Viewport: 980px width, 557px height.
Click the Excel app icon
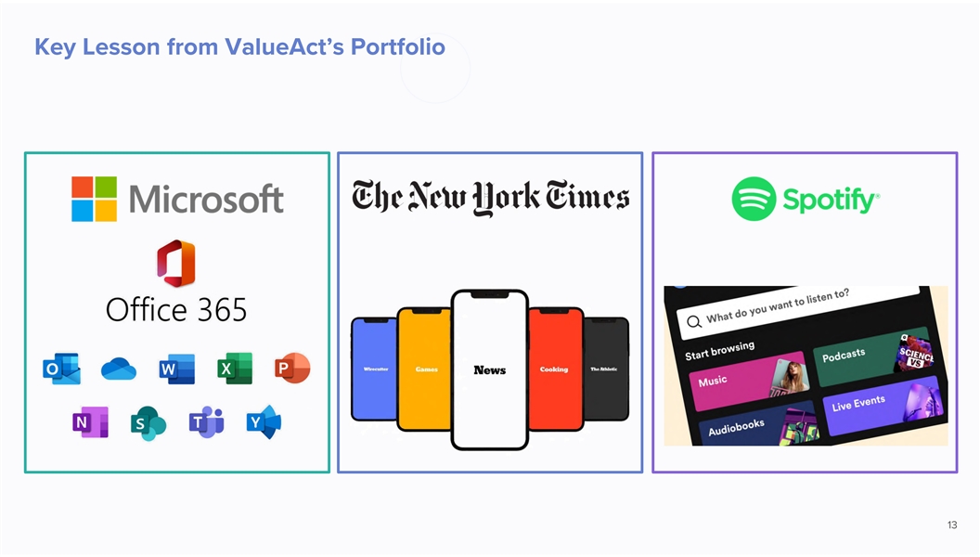coord(234,369)
